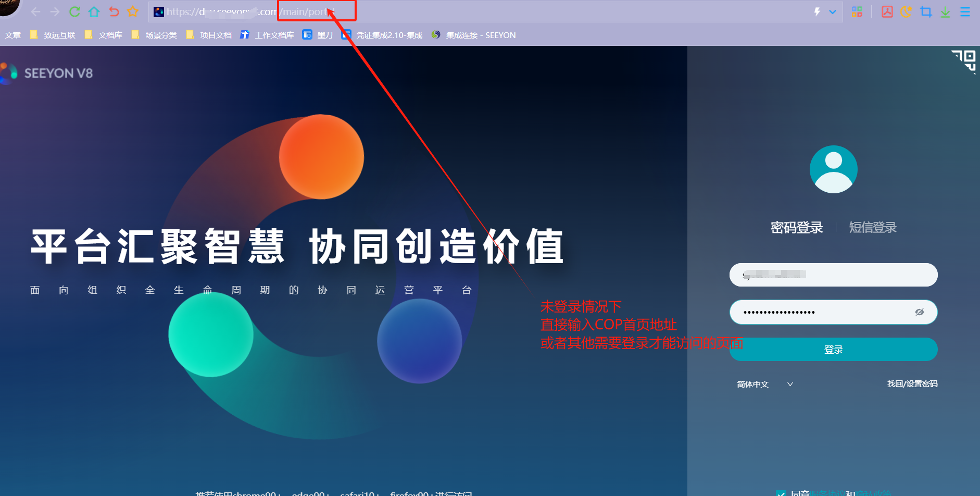
Task: Click the red PDF tool icon
Action: pos(887,11)
